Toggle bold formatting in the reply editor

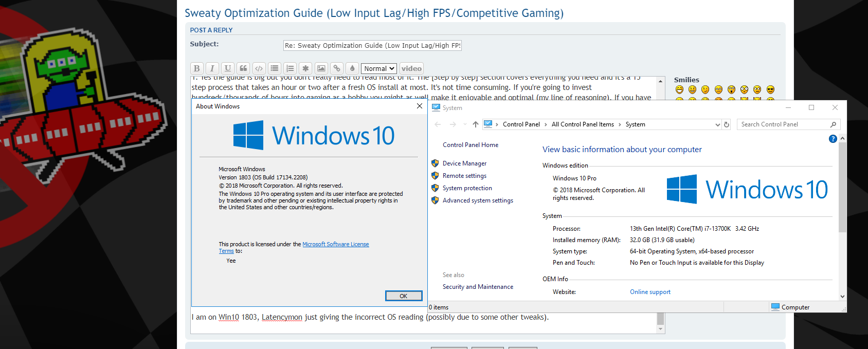pos(196,68)
